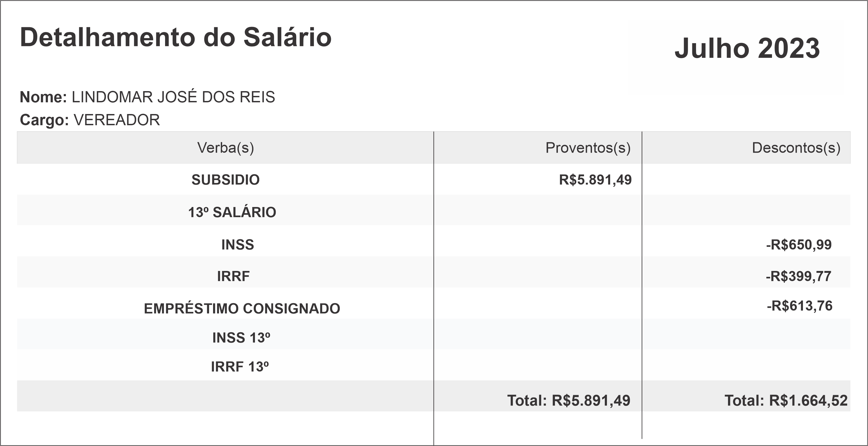This screenshot has height=446, width=868.
Task: Click the "Verba(s)" column header
Action: [x=225, y=148]
